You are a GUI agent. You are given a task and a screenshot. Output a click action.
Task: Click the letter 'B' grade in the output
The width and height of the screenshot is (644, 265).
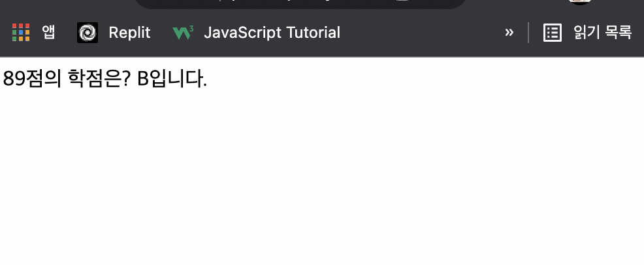pos(144,79)
